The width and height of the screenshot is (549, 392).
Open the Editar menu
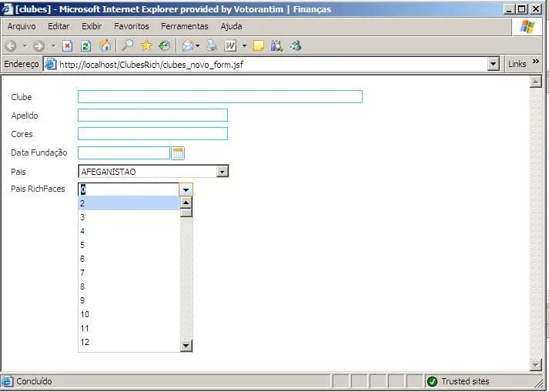tap(59, 26)
